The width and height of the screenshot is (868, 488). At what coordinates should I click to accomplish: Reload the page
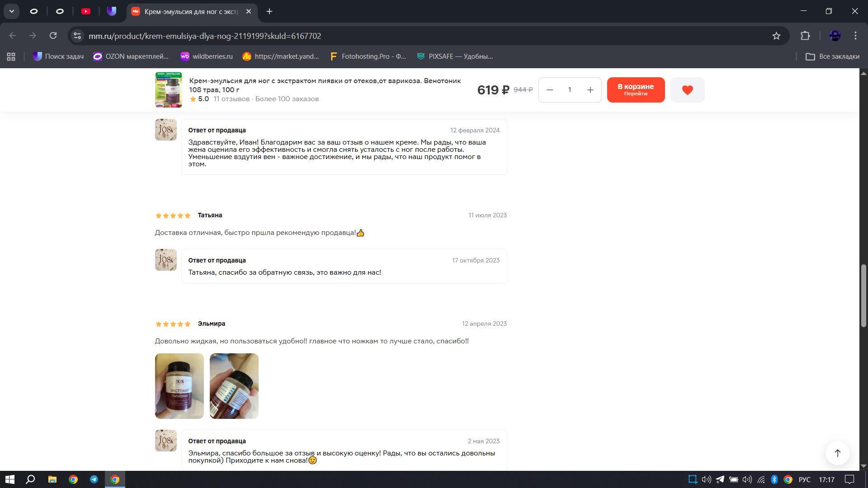(53, 36)
